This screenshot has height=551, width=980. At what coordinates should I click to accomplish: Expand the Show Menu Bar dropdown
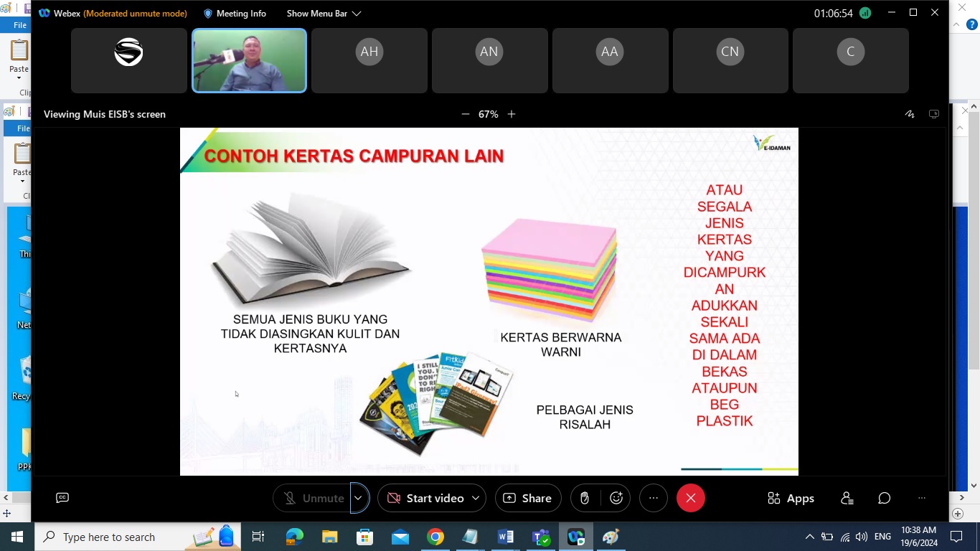coord(324,14)
